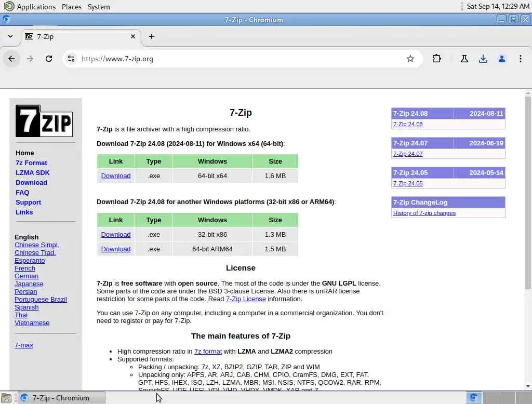
Task: Switch language to Esperanto
Action: (x=30, y=261)
